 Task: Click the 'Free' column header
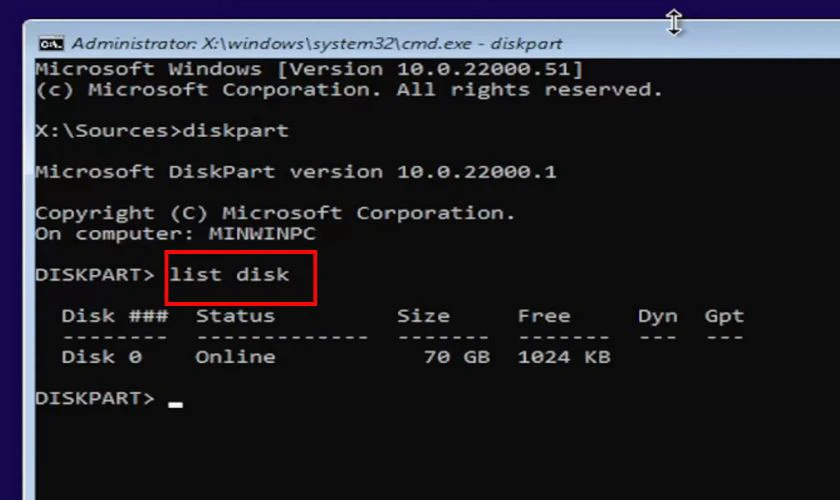coord(544,316)
